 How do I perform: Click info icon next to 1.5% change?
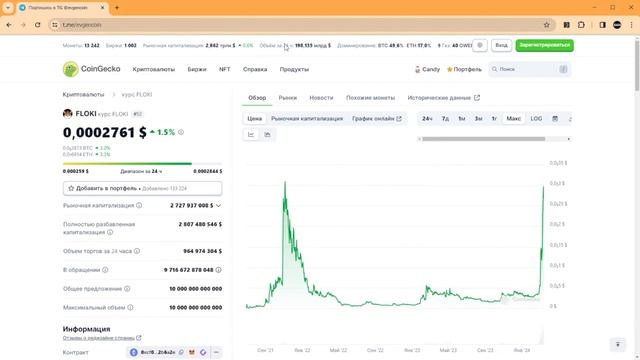(181, 132)
